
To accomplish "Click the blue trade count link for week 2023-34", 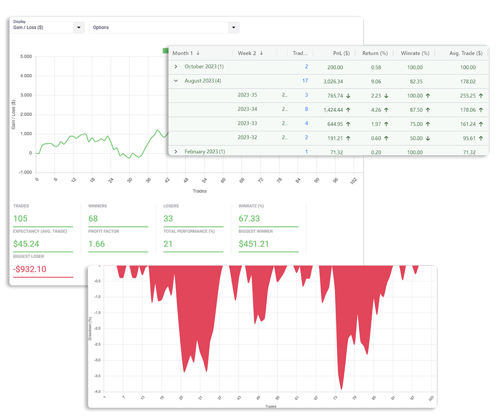I will [306, 109].
